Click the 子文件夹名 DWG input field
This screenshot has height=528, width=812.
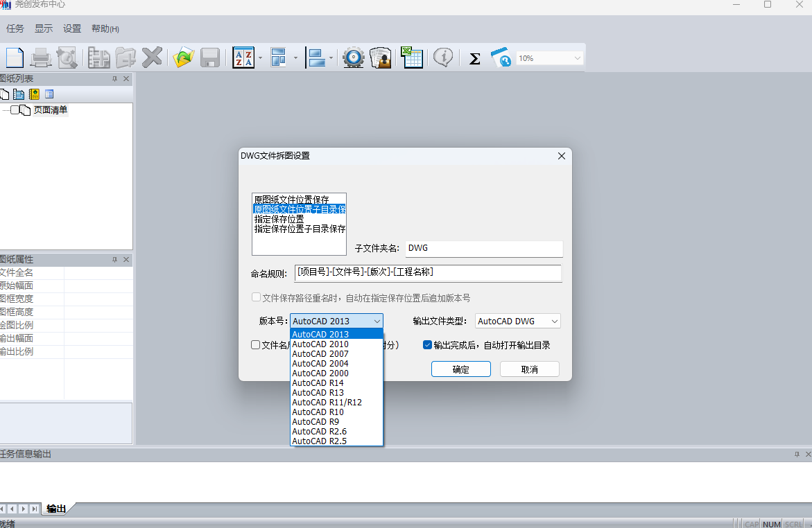484,249
